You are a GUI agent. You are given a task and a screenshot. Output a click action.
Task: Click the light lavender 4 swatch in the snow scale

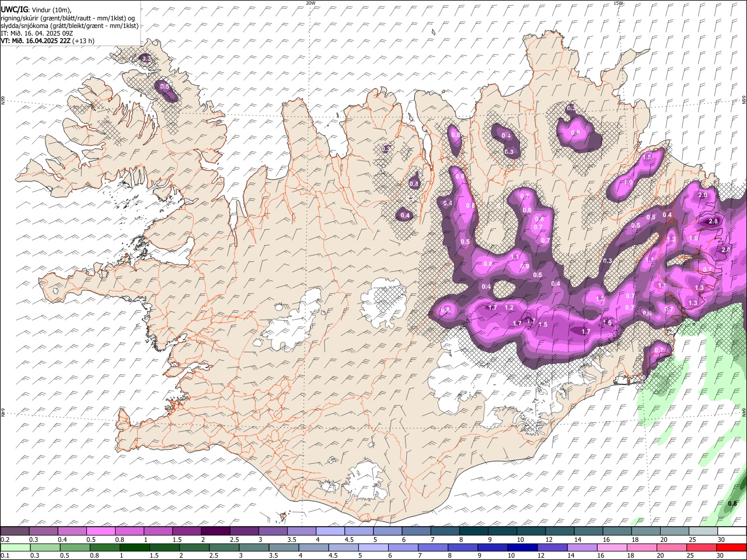tap(330, 531)
